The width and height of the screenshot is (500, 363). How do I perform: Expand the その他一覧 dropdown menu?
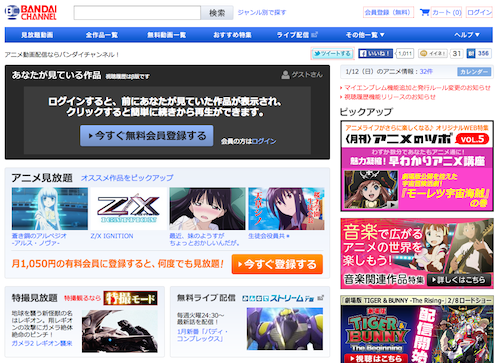click(365, 35)
